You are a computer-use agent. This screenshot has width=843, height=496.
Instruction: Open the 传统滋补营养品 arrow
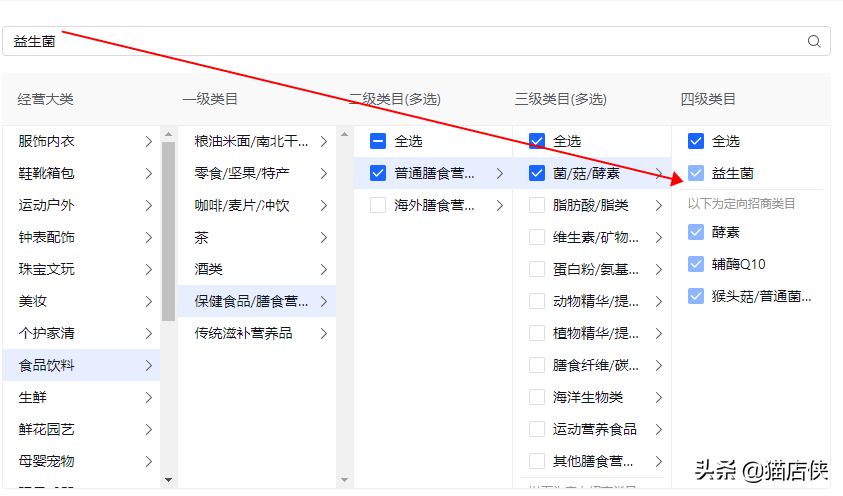coord(324,333)
